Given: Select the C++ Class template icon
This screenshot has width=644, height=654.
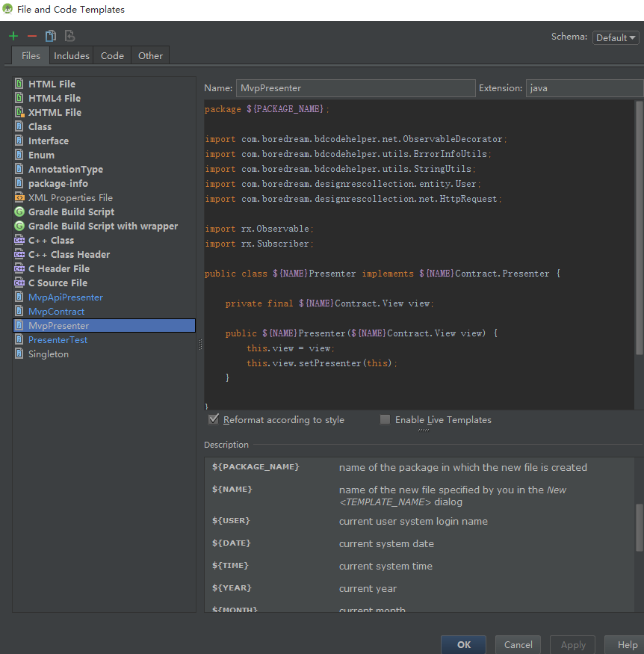Looking at the screenshot, I should point(20,240).
